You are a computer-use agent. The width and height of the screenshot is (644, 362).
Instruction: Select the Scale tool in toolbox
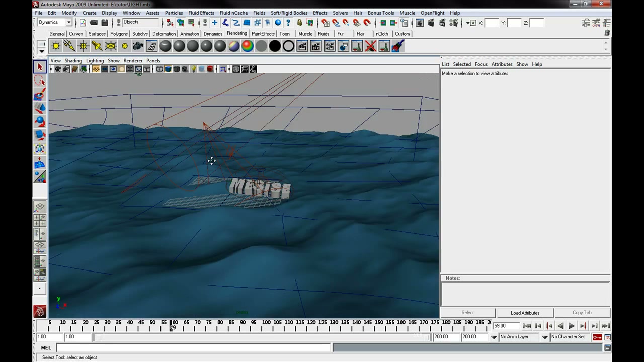point(40,135)
